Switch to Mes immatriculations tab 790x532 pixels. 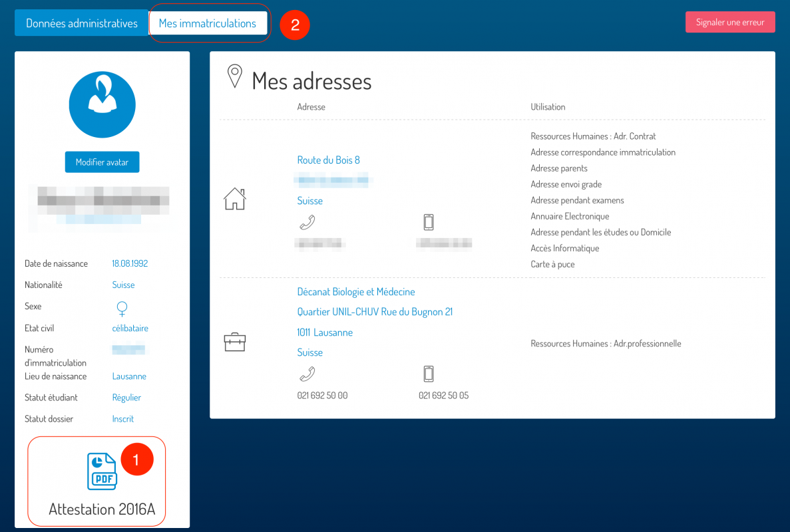pos(208,23)
